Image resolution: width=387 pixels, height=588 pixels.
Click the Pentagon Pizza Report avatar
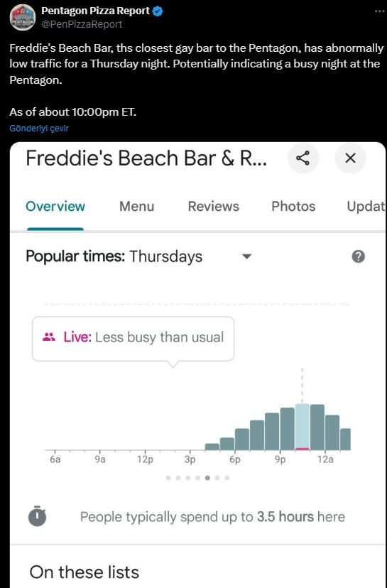click(23, 18)
